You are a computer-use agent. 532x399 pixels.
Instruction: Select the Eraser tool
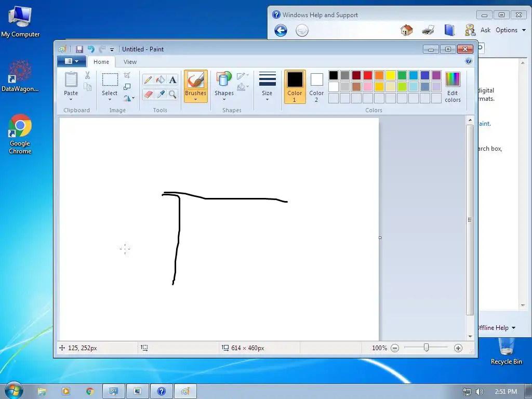pyautogui.click(x=148, y=94)
